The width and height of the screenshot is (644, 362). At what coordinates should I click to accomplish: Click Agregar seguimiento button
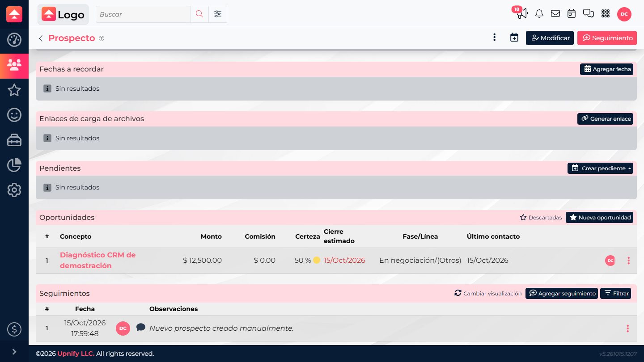pos(562,294)
